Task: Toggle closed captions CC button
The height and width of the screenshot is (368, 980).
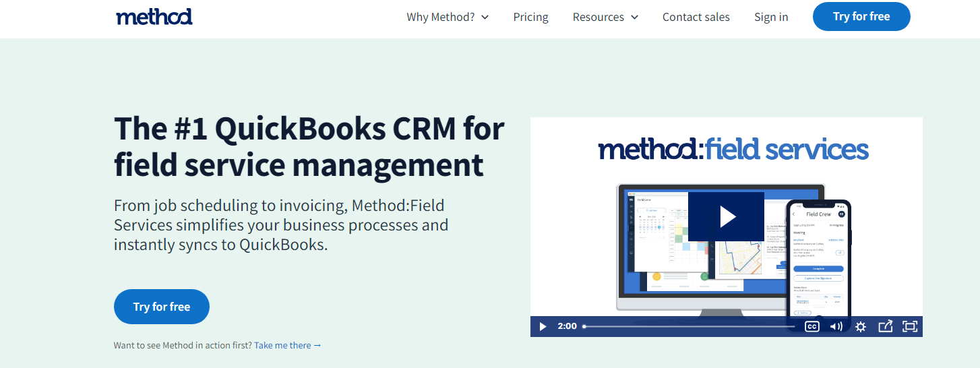Action: pos(812,326)
